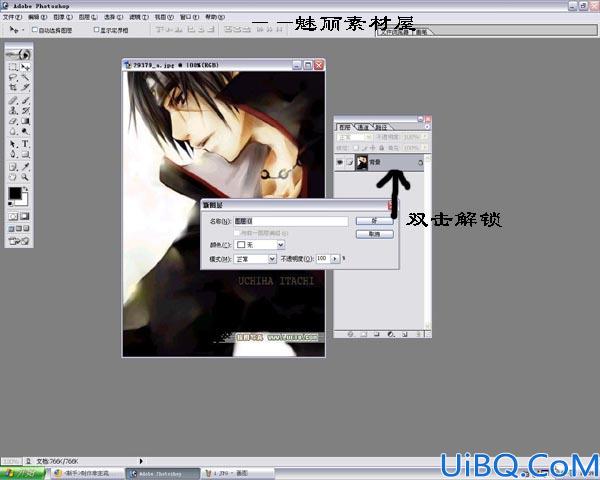Enable 显示定界框 checkbox
This screenshot has height=480, width=600.
click(96, 29)
